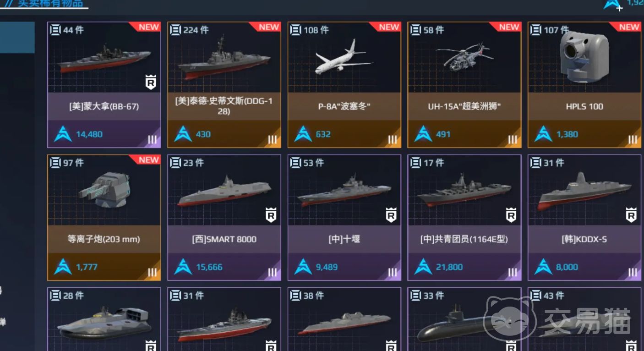Select the submarine item with 33 件

[464, 319]
